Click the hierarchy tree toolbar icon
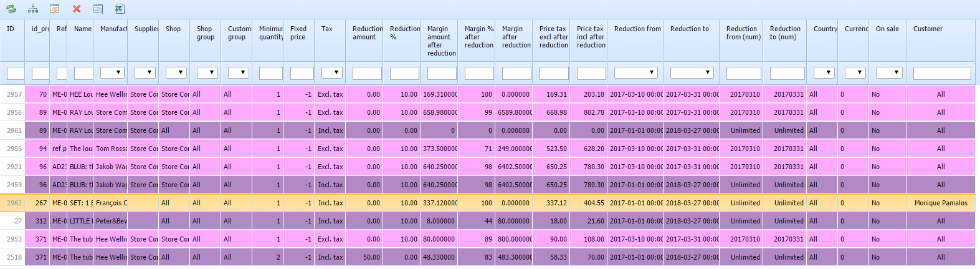 pos(33,9)
